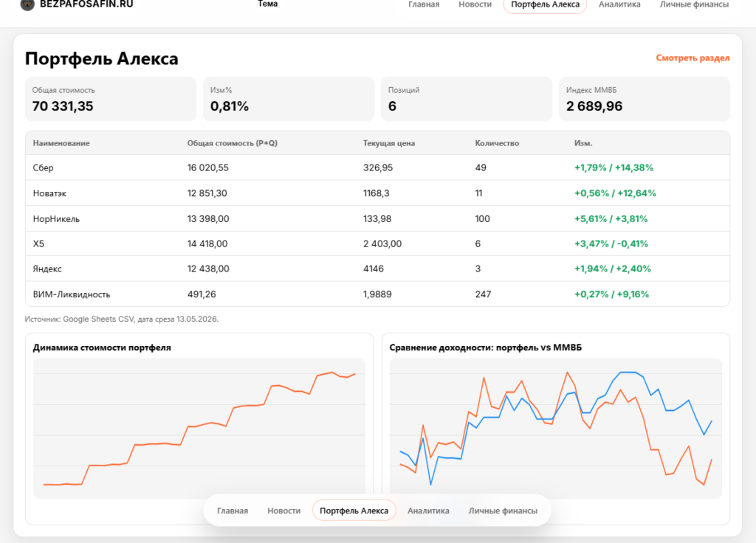
Task: Click the Текущая цена column header
Action: 388,143
